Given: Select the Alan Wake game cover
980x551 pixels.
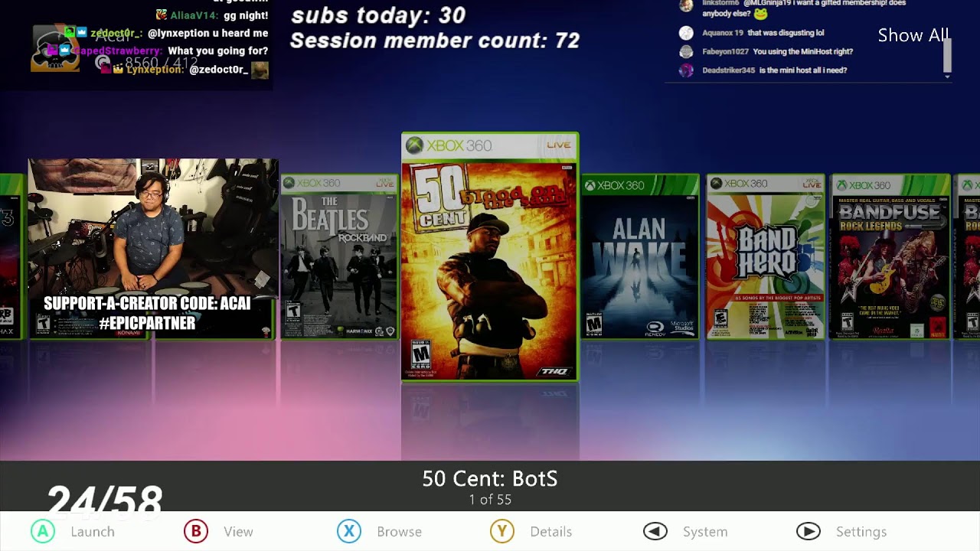Looking at the screenshot, I should click(640, 256).
